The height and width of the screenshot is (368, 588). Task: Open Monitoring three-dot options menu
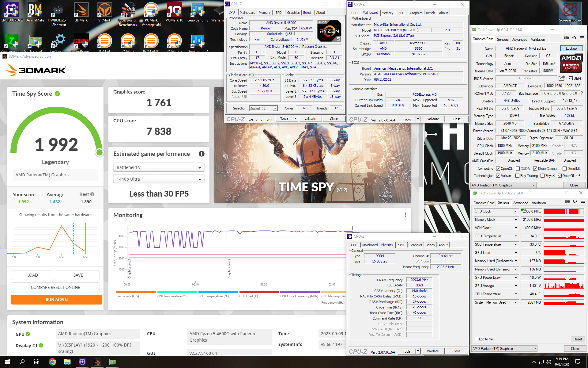(405, 215)
